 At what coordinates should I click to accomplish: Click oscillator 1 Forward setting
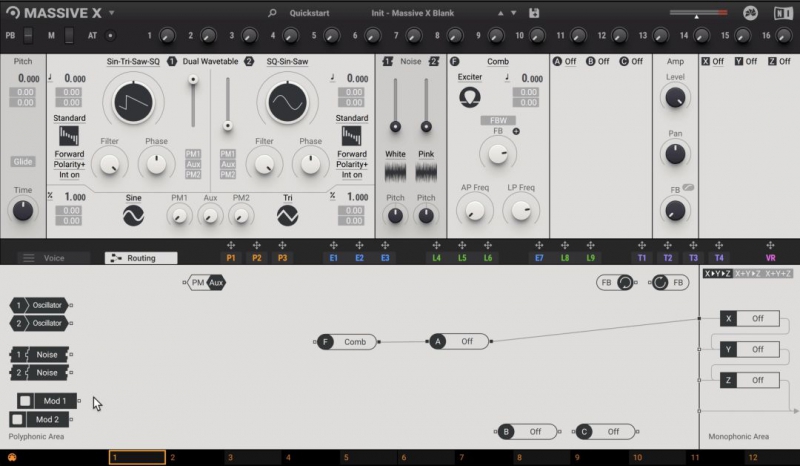pyautogui.click(x=69, y=154)
